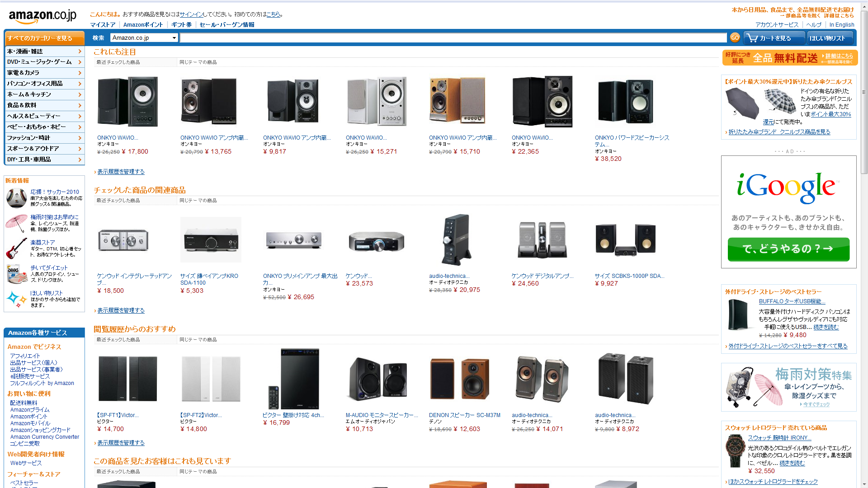Click the vertical page scrollbar
Viewport: 868px width, 488px height.
(864, 244)
